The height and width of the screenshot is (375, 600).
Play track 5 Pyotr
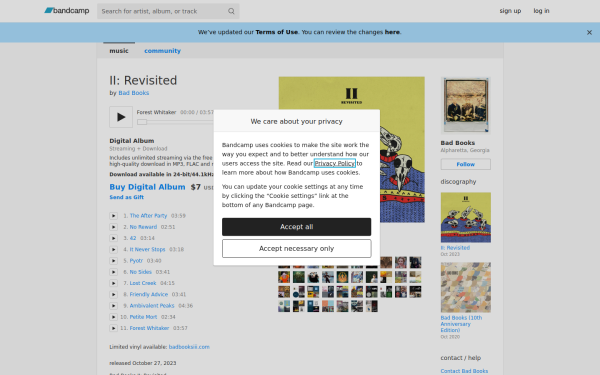(x=113, y=261)
